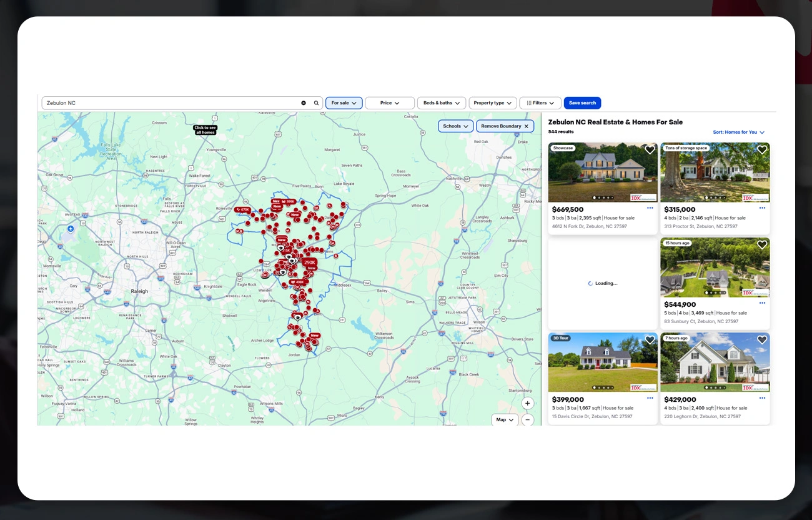The width and height of the screenshot is (812, 520).
Task: Open the Price filter dropdown
Action: click(390, 103)
